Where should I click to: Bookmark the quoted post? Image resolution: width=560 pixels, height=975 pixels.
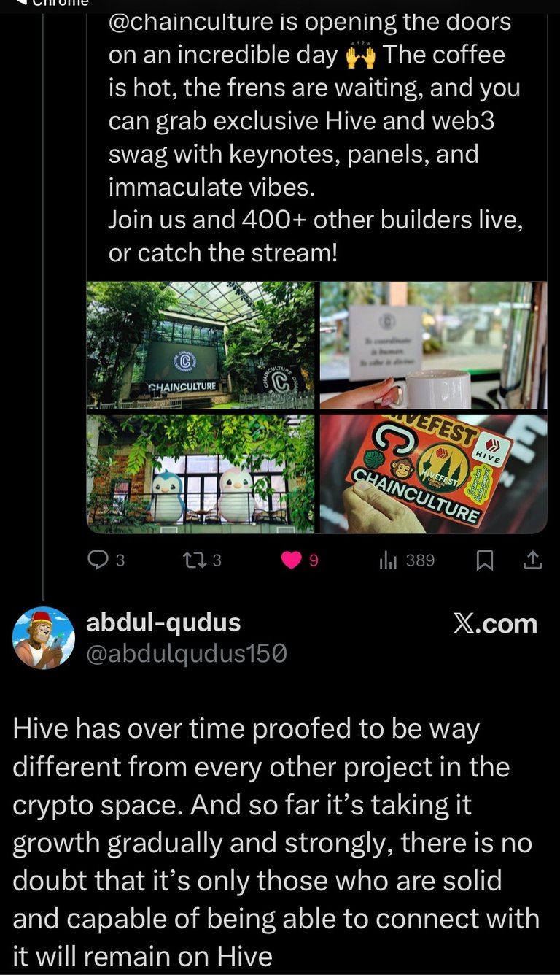[485, 560]
